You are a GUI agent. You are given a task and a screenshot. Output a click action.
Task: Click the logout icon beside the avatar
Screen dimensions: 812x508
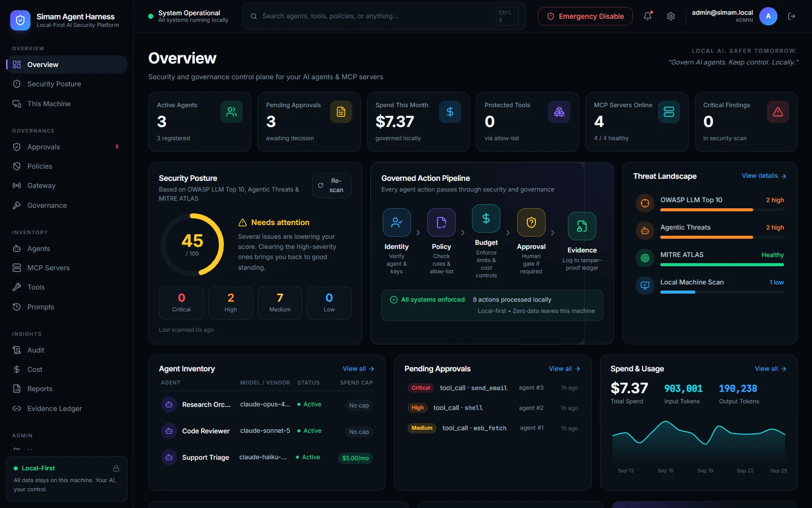[x=792, y=16]
